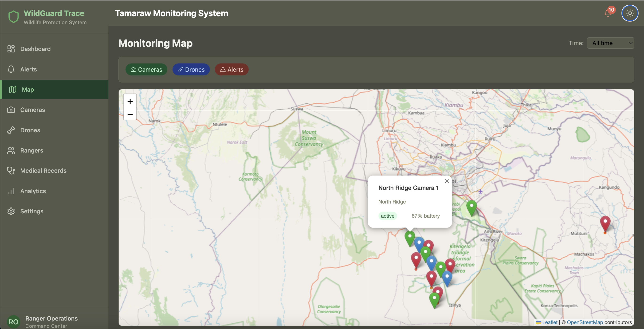Open the Analytics menu item

pos(33,191)
